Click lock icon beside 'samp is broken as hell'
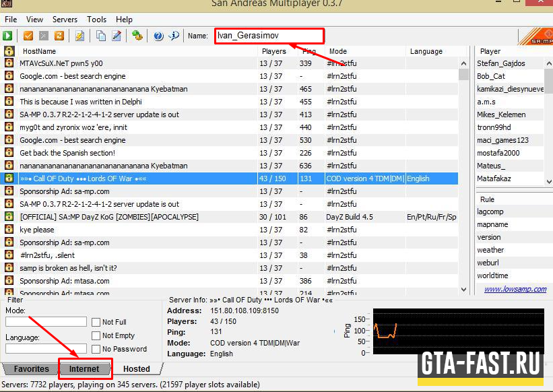Viewport: 553px width, 392px height. 9,268
